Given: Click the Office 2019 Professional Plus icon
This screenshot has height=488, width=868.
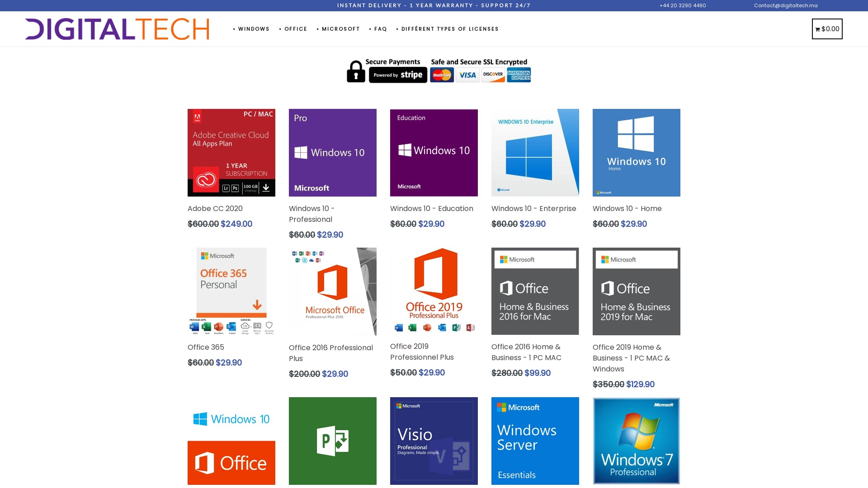Looking at the screenshot, I should pos(434,291).
